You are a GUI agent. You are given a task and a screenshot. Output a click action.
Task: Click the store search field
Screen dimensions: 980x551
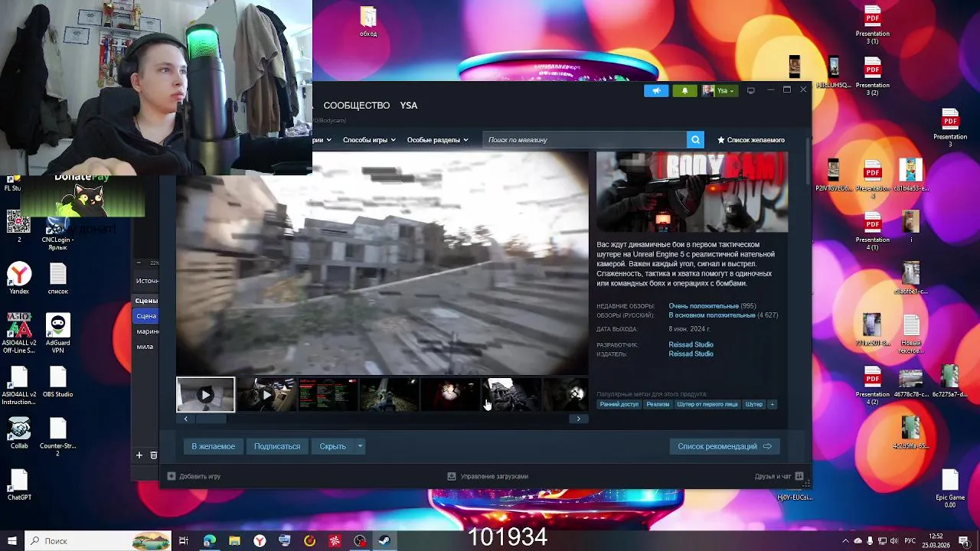(585, 140)
